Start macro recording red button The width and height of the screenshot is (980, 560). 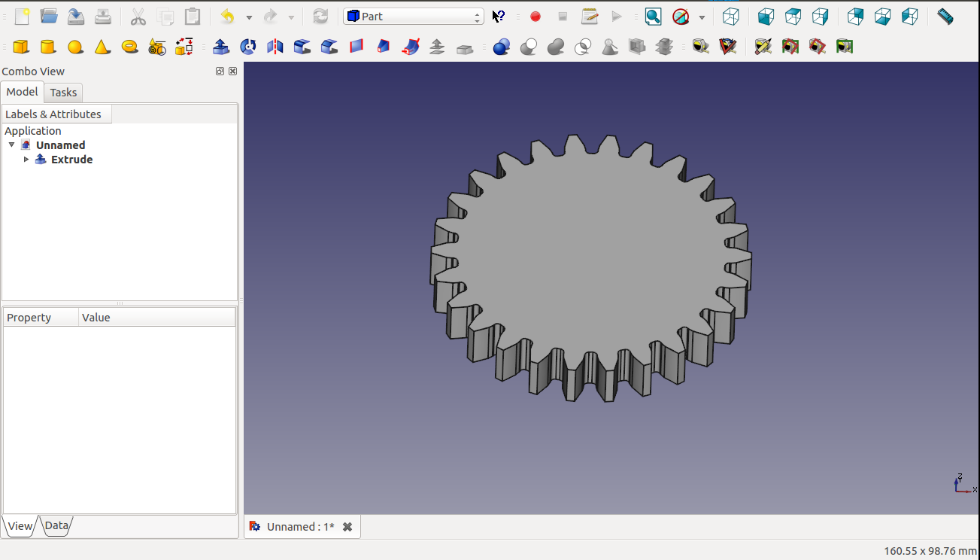536,17
